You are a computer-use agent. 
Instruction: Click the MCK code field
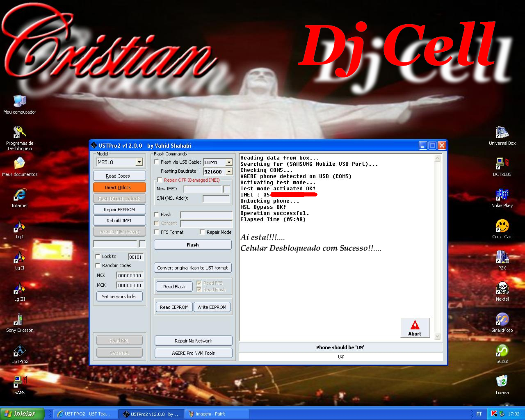(x=130, y=285)
